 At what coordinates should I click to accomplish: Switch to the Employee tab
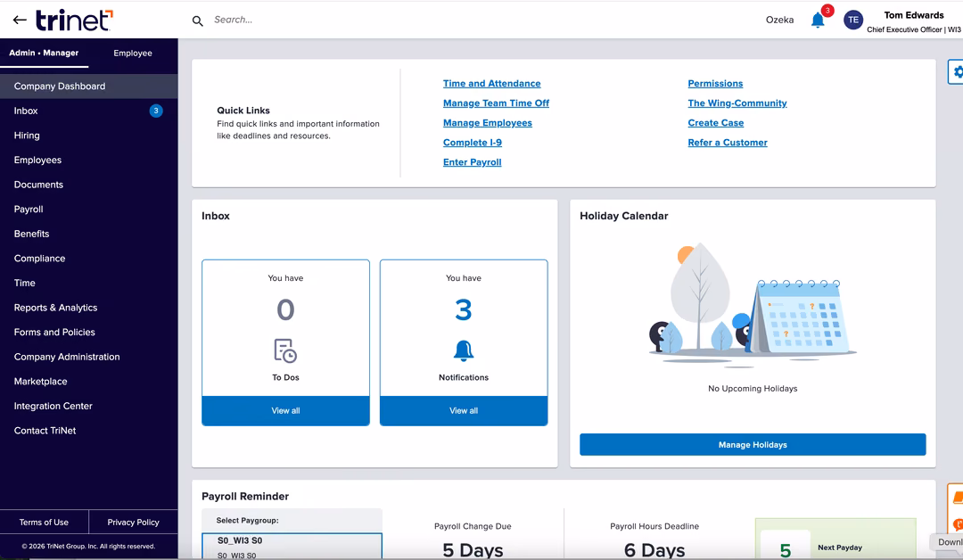pyautogui.click(x=133, y=54)
